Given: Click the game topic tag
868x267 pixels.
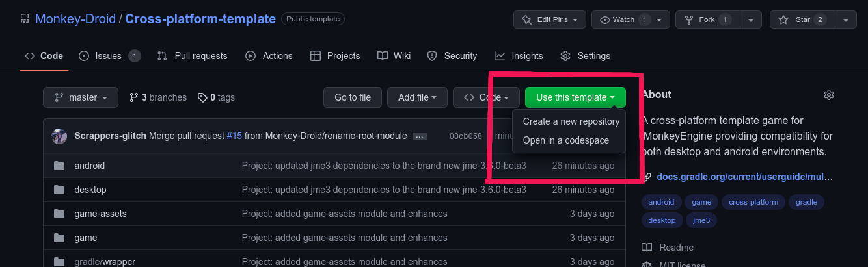Looking at the screenshot, I should coord(701,202).
